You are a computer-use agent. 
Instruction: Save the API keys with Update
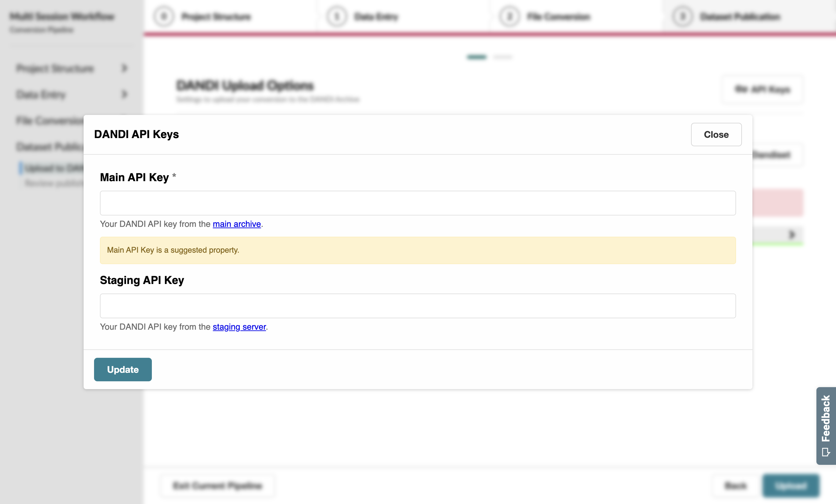(123, 370)
